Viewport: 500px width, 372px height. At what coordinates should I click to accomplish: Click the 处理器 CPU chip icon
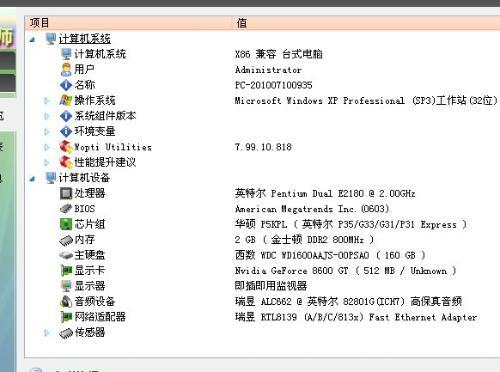(66, 193)
